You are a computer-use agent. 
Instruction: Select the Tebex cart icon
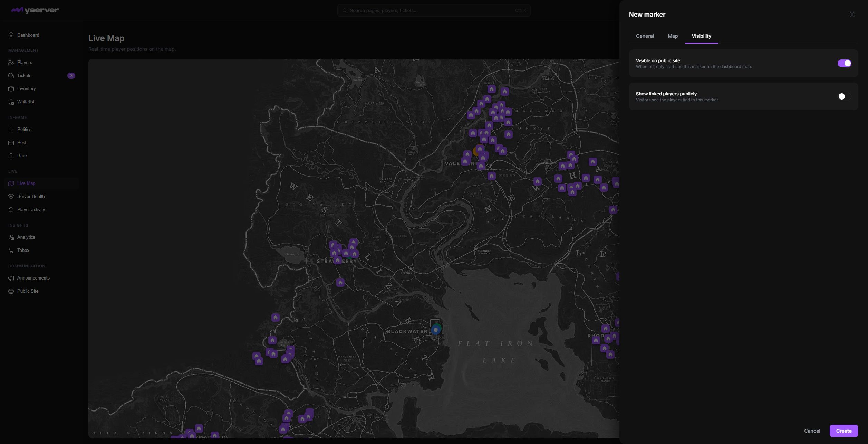(11, 250)
